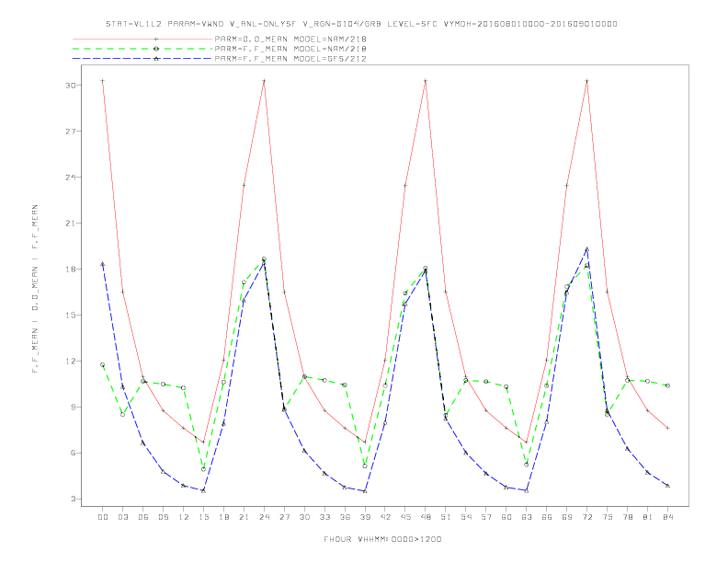Click x-axis forecast hour label 15
This screenshot has width=728, height=563.
point(204,517)
